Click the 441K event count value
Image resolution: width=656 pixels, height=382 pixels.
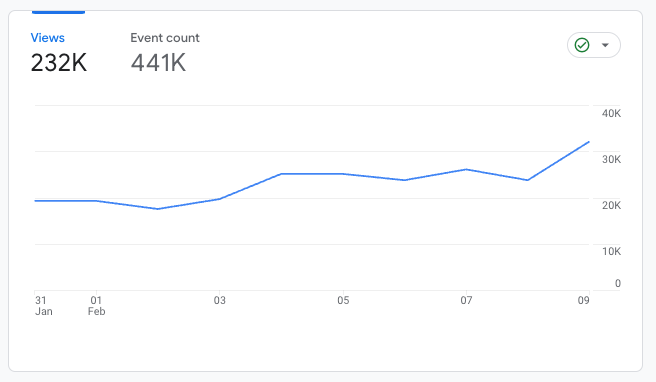pos(158,63)
